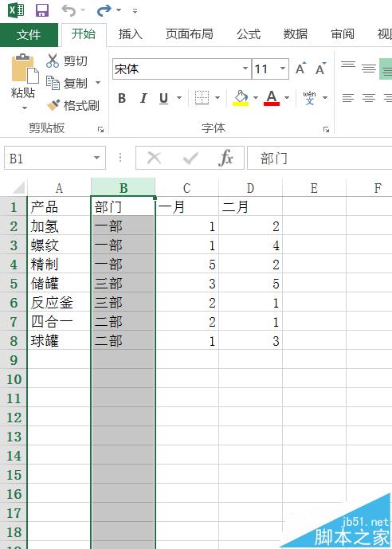Switch to the 数据 tab

click(296, 34)
